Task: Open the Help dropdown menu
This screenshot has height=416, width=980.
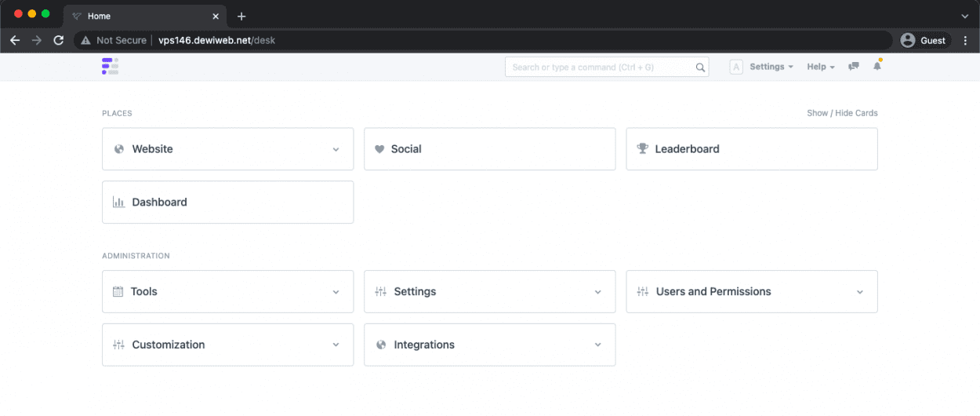Action: pyautogui.click(x=821, y=67)
